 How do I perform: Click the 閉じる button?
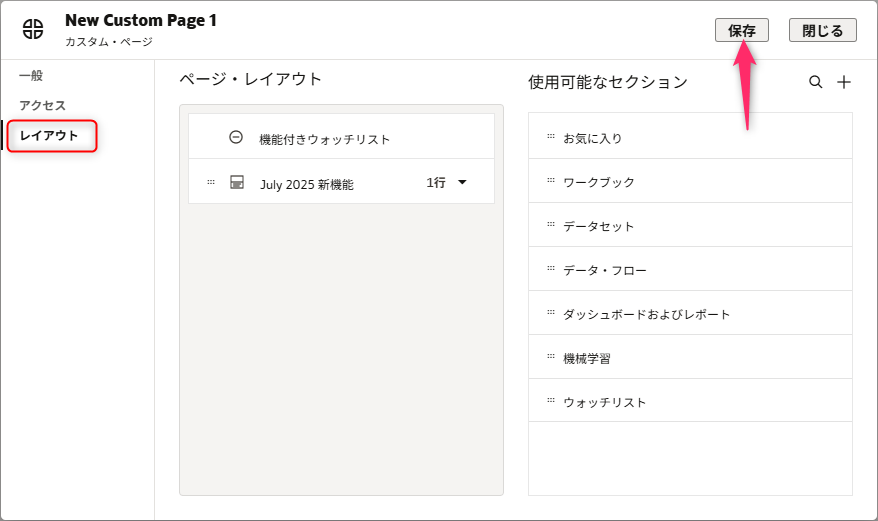pyautogui.click(x=822, y=30)
